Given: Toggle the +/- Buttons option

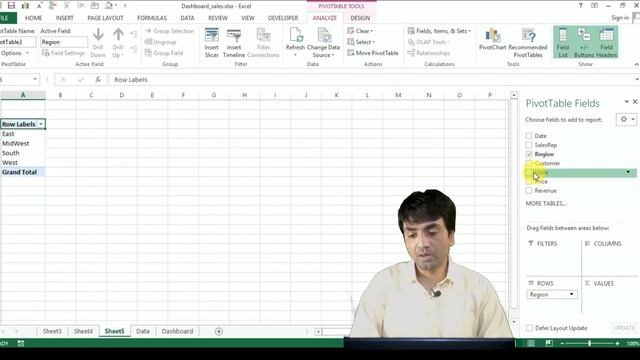Looking at the screenshot, I should [x=584, y=42].
